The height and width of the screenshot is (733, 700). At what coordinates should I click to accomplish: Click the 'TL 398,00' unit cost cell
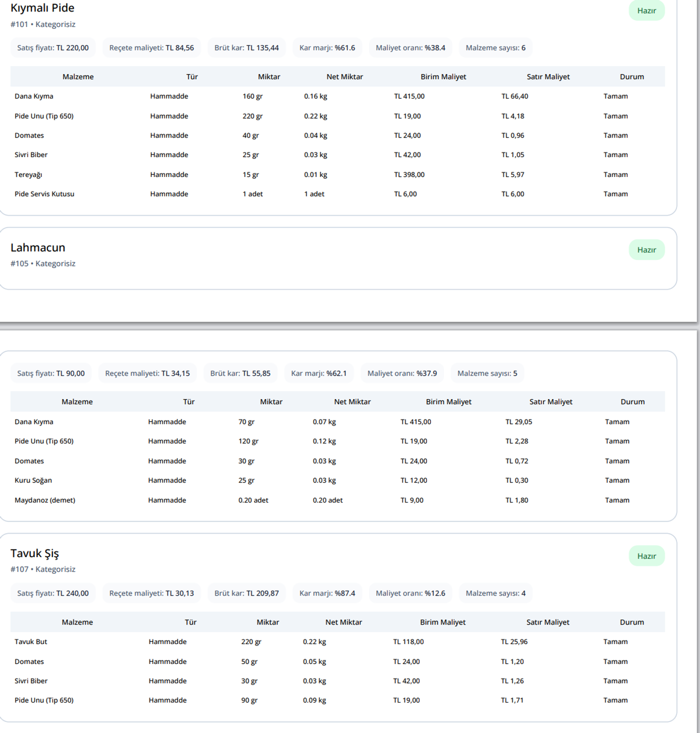click(x=409, y=174)
